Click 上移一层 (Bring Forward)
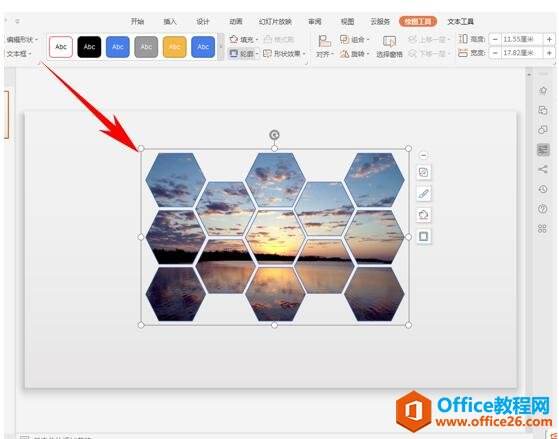This screenshot has height=439, width=559. pos(429,39)
